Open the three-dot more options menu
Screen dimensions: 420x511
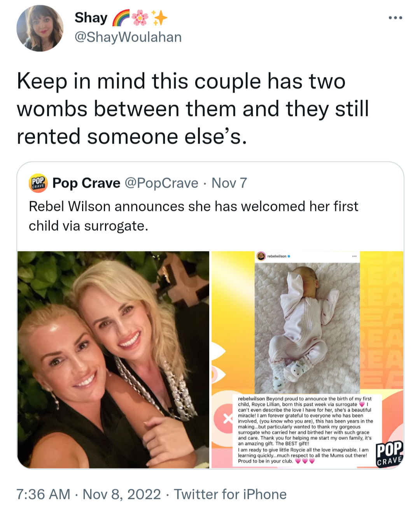tap(395, 18)
